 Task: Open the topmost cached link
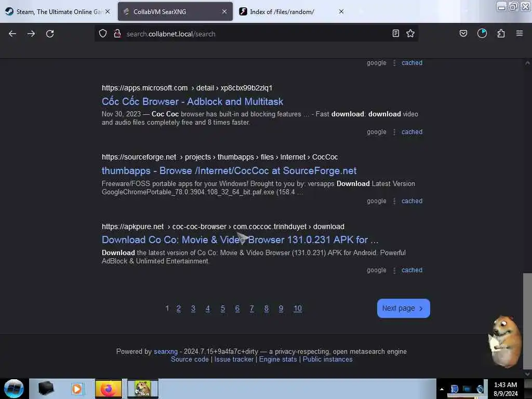[x=412, y=63]
